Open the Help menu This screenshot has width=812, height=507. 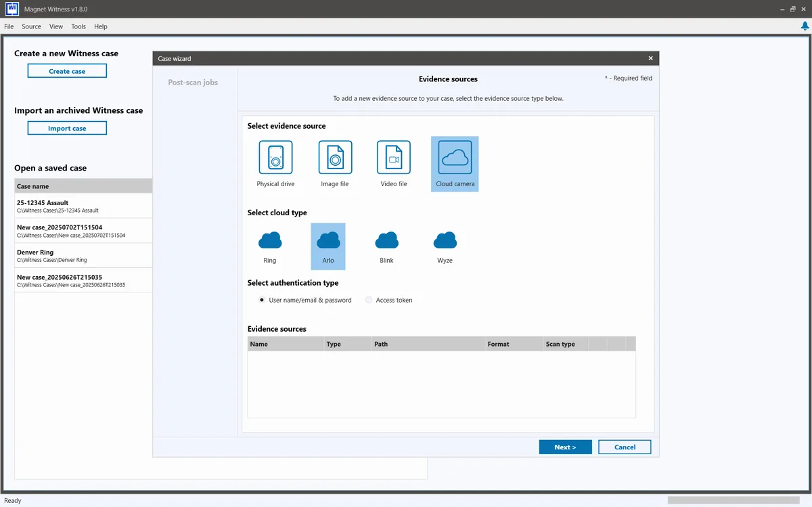tap(101, 26)
